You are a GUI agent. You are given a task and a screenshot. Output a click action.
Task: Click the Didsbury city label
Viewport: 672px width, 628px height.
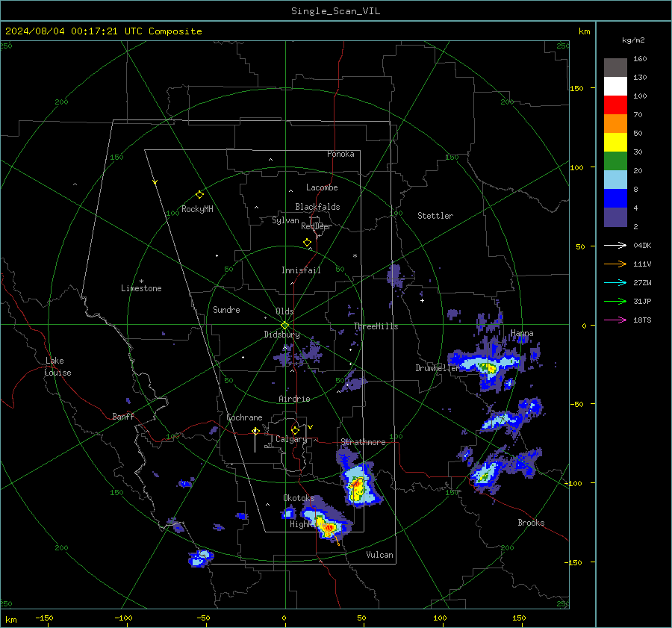click(x=281, y=335)
